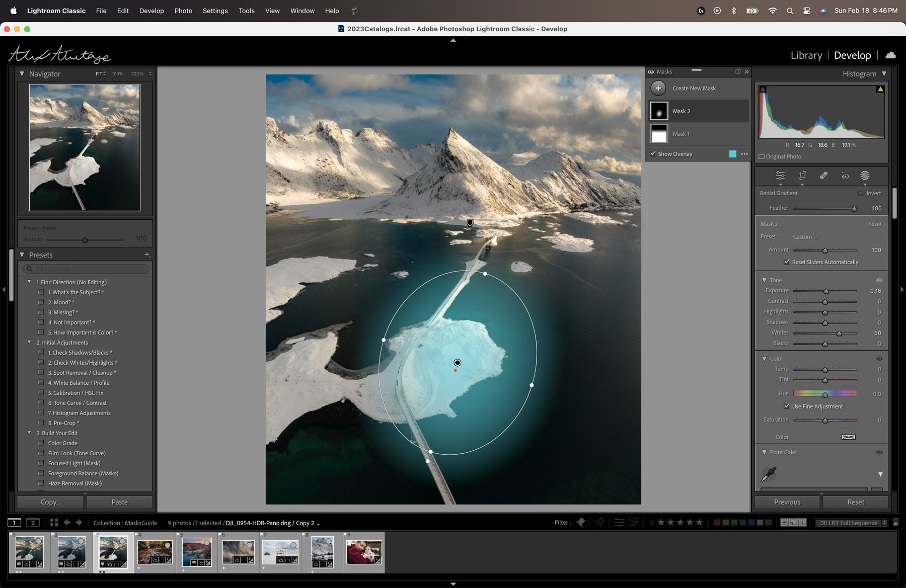Click the Previous button
This screenshot has height=588, width=906.
pos(787,502)
